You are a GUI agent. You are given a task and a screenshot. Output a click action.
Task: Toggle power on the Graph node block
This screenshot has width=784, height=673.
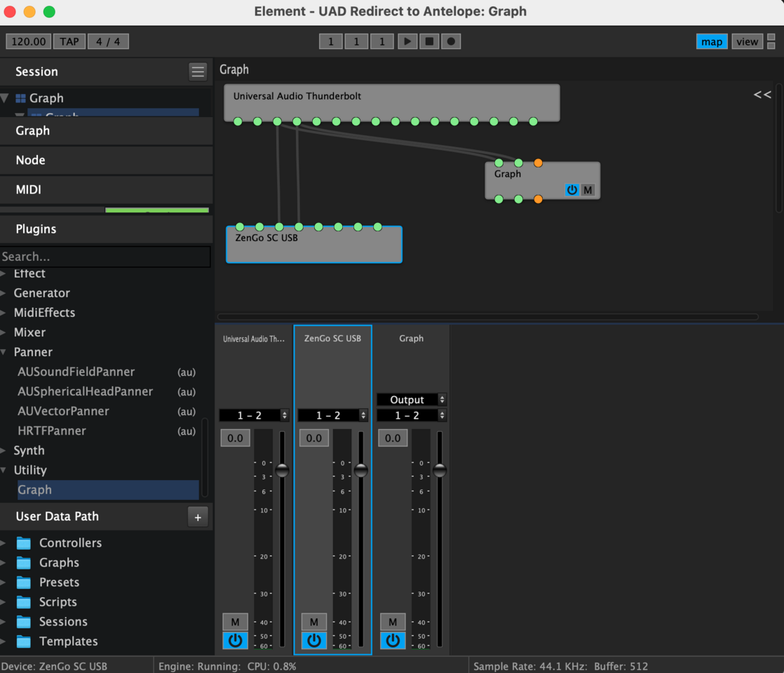(x=572, y=190)
